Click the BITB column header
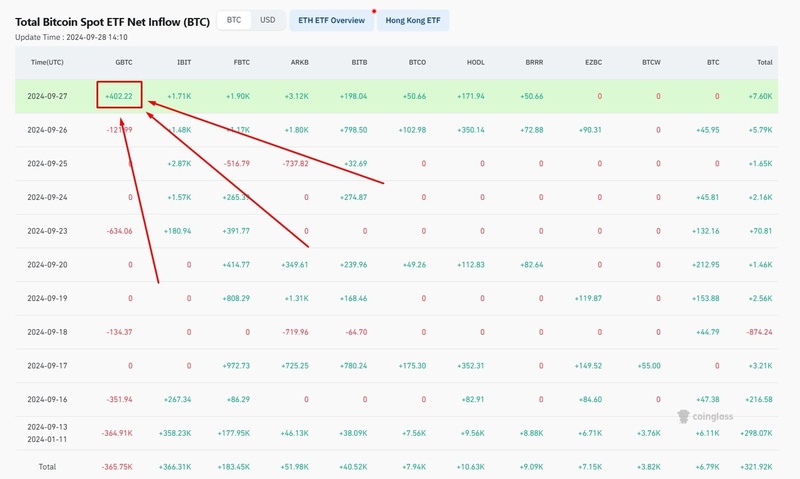Viewport: 800px width, 479px height. (359, 62)
